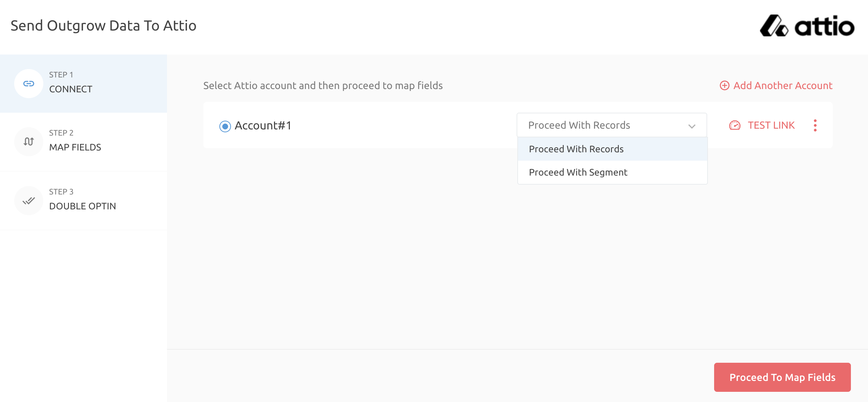Image resolution: width=868 pixels, height=402 pixels.
Task: Go to Step 2 Map Fields
Action: (x=75, y=142)
